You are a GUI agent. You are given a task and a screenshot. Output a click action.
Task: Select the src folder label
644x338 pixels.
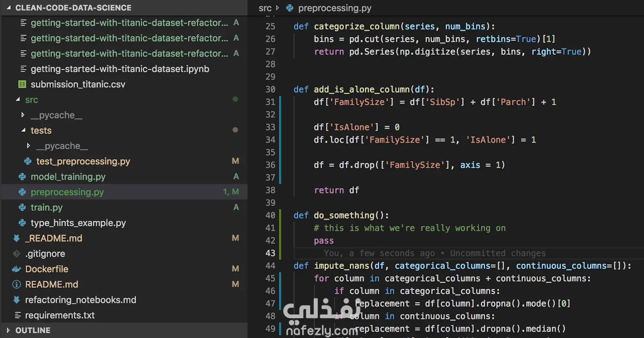pos(31,100)
